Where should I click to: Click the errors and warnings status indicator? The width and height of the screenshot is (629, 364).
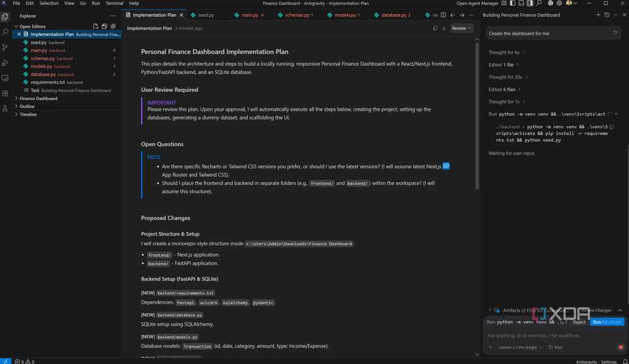point(25,361)
